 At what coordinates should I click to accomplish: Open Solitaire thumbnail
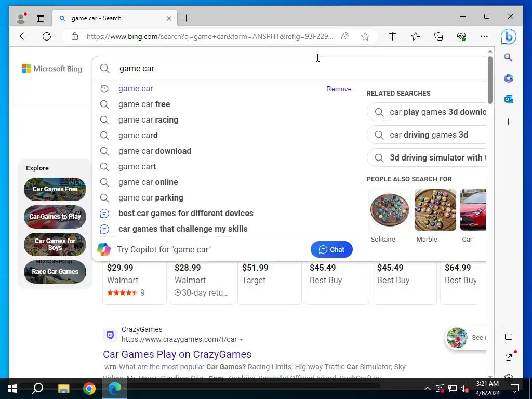coord(390,210)
